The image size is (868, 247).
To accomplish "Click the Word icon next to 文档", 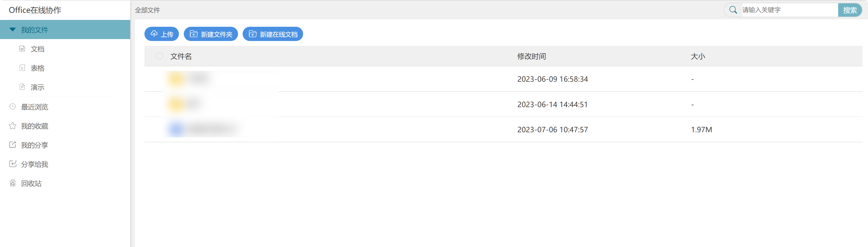I will pyautogui.click(x=22, y=49).
